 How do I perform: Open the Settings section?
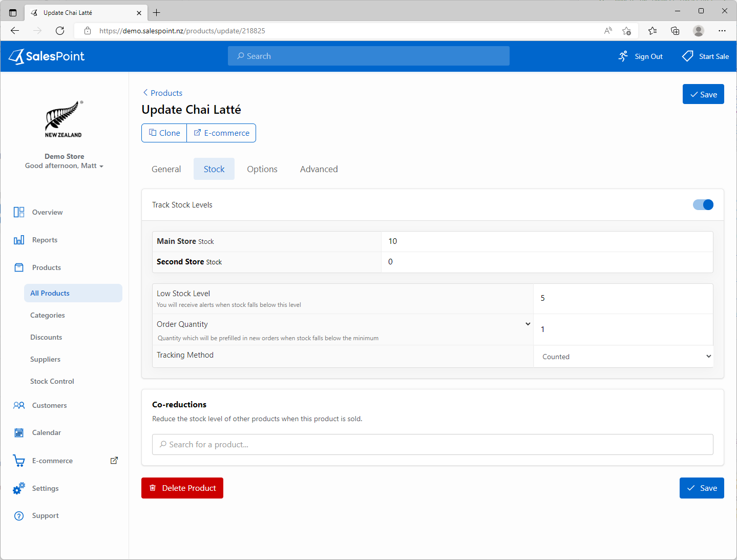point(45,488)
